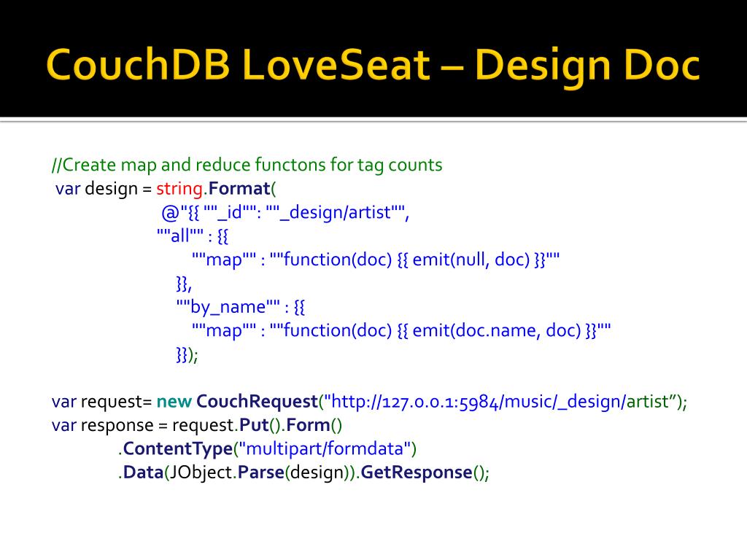Click the line containing "_design/artist" with "_id"

tap(285, 212)
